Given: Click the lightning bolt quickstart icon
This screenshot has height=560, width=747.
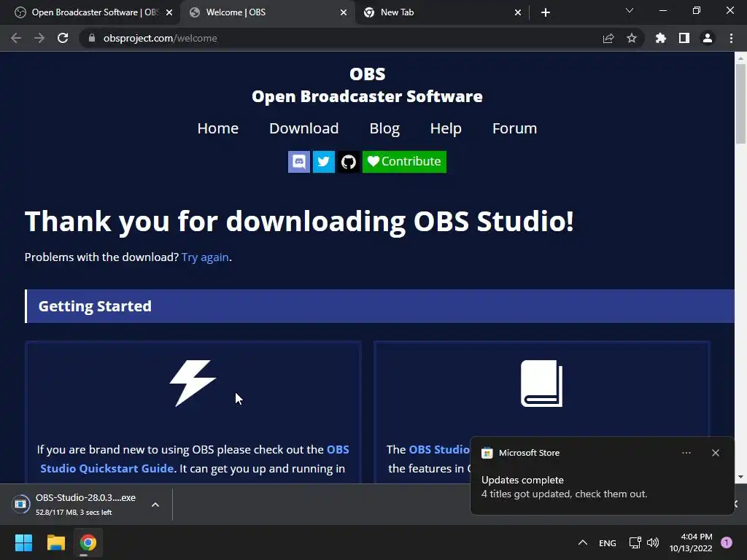Looking at the screenshot, I should pos(193,383).
